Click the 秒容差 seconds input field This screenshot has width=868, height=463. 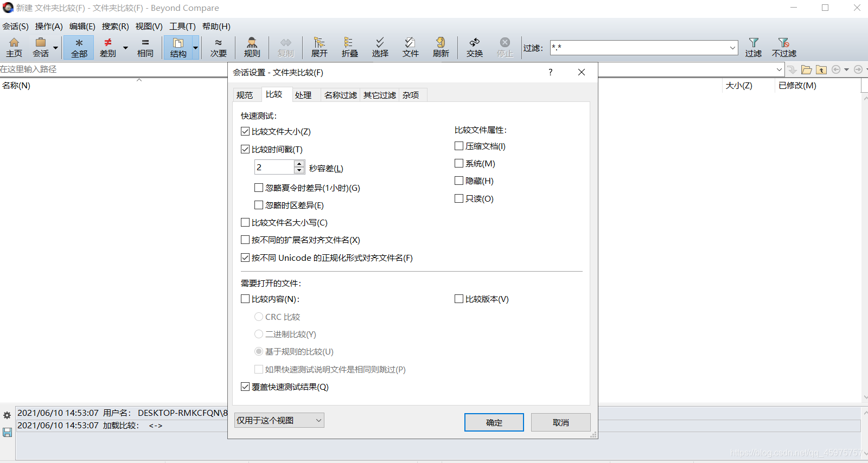(x=275, y=167)
